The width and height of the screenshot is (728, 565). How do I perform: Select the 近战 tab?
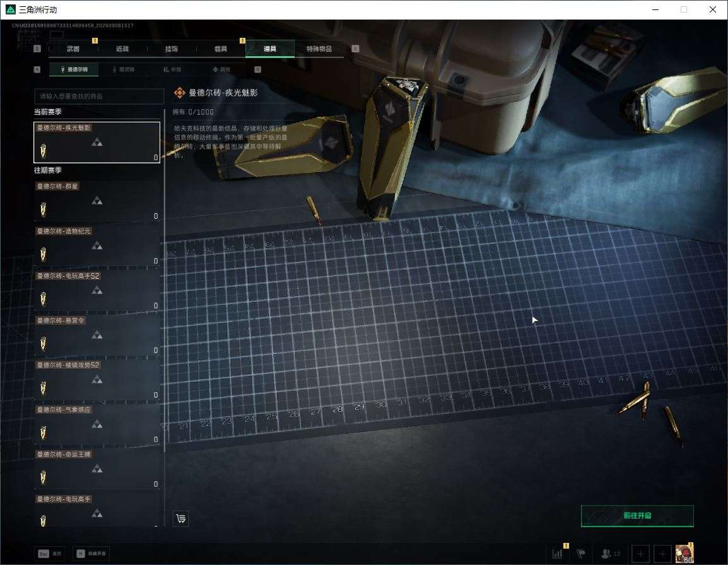tap(122, 49)
